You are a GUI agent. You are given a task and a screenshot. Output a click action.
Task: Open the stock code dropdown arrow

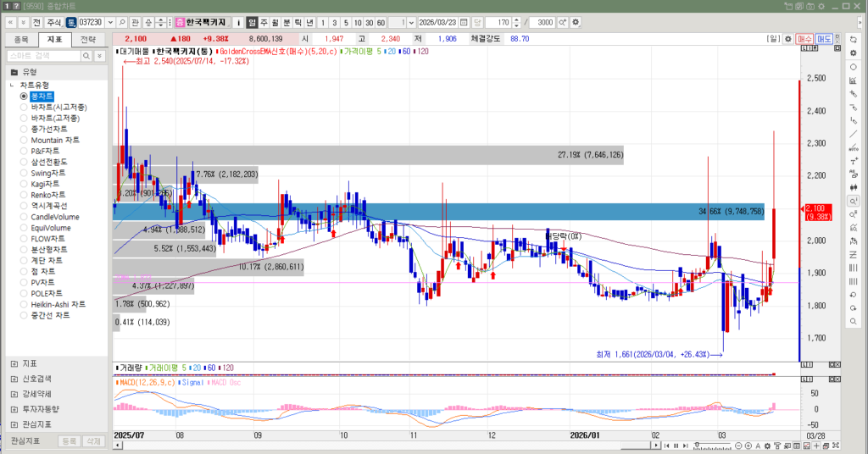click(110, 22)
